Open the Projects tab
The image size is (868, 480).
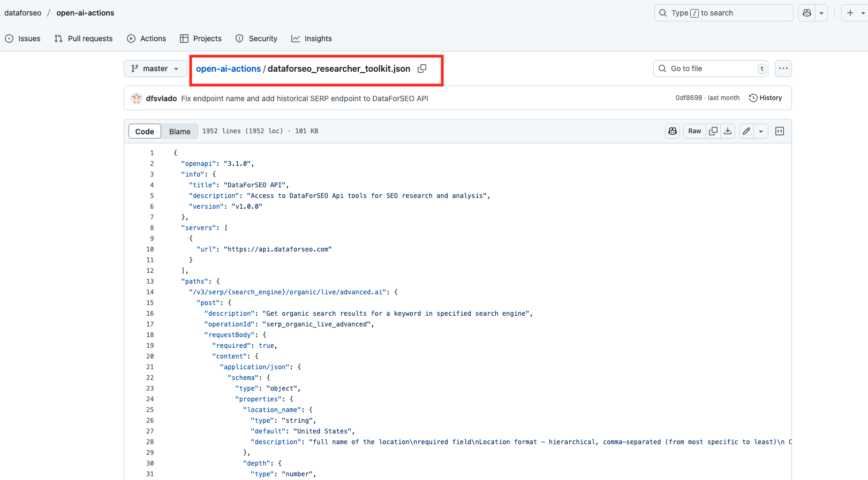point(201,39)
